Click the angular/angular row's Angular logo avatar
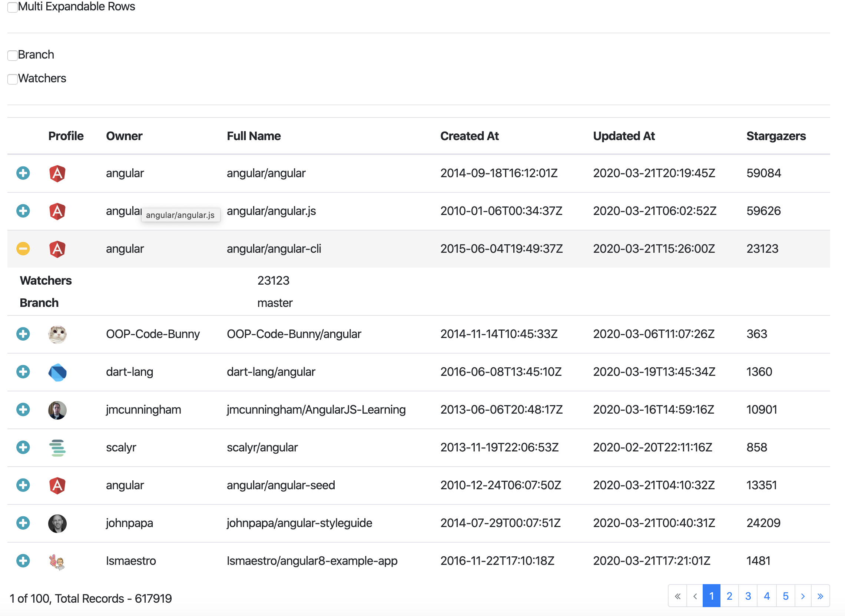 coord(57,173)
